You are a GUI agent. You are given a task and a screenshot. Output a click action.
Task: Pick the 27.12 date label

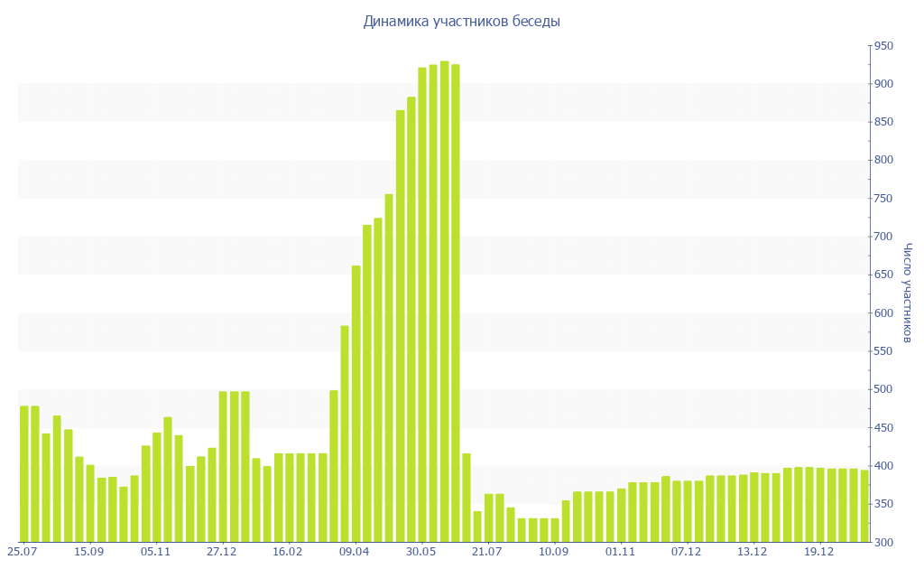click(x=222, y=552)
